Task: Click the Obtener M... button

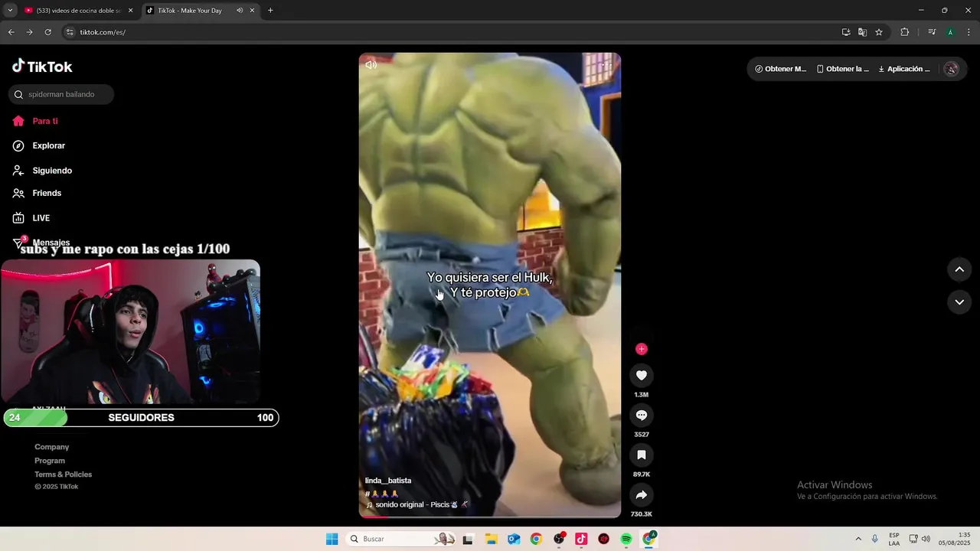Action: point(780,69)
